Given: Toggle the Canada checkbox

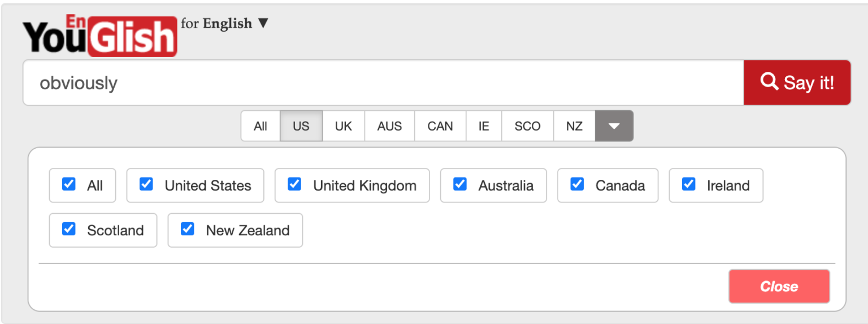Looking at the screenshot, I should coord(577,184).
